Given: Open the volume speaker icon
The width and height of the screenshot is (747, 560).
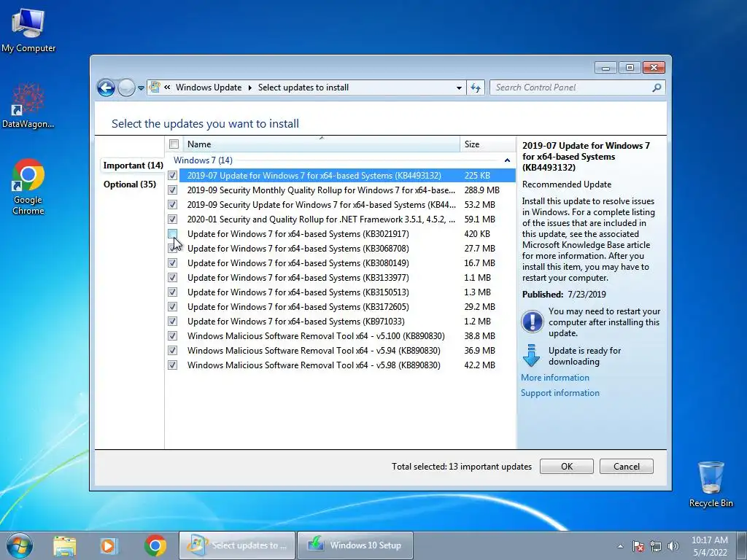Looking at the screenshot, I should [673, 546].
